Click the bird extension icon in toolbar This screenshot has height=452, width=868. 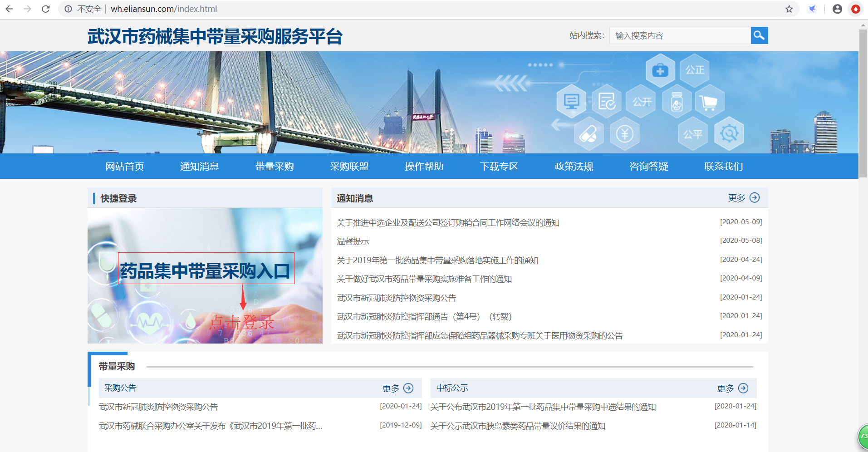[812, 9]
